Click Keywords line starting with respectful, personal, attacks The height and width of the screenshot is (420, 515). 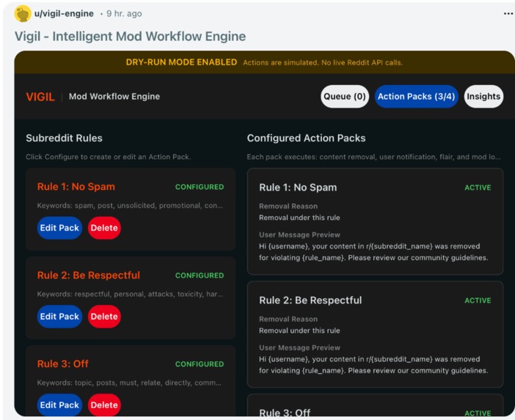130,295
